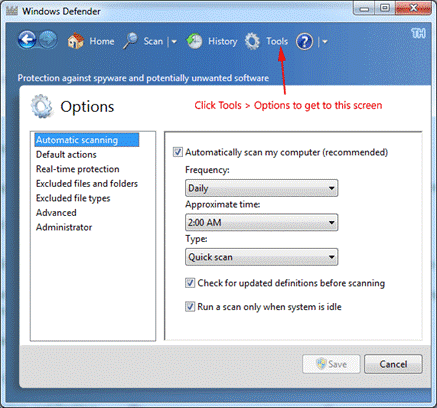Click the Save button
437x408 pixels.
pyautogui.click(x=331, y=364)
